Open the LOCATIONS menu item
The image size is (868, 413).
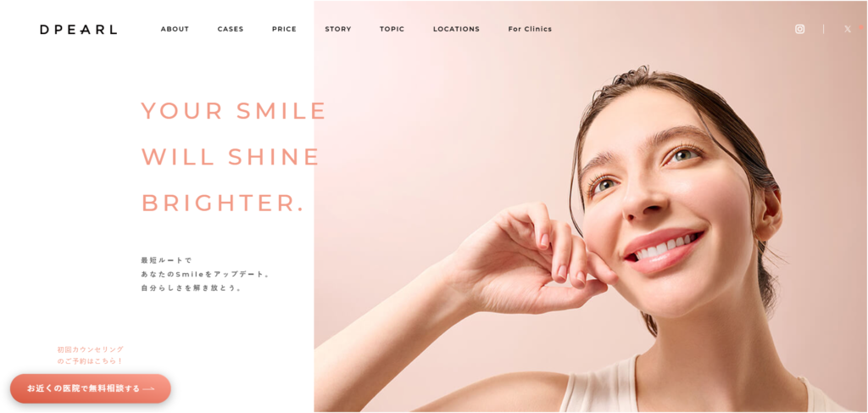pyautogui.click(x=456, y=30)
